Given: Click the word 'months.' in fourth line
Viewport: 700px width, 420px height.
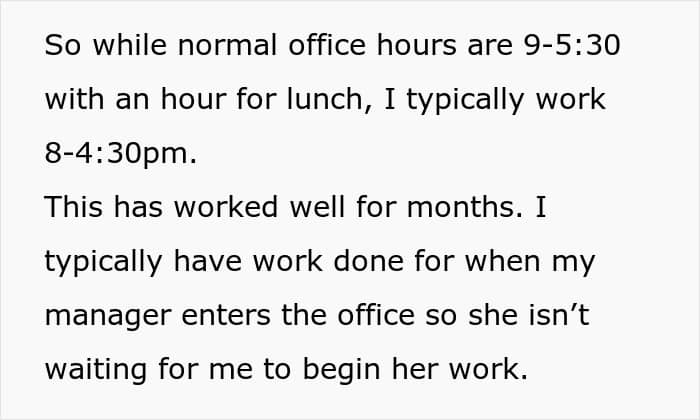Looking at the screenshot, I should [x=465, y=208].
